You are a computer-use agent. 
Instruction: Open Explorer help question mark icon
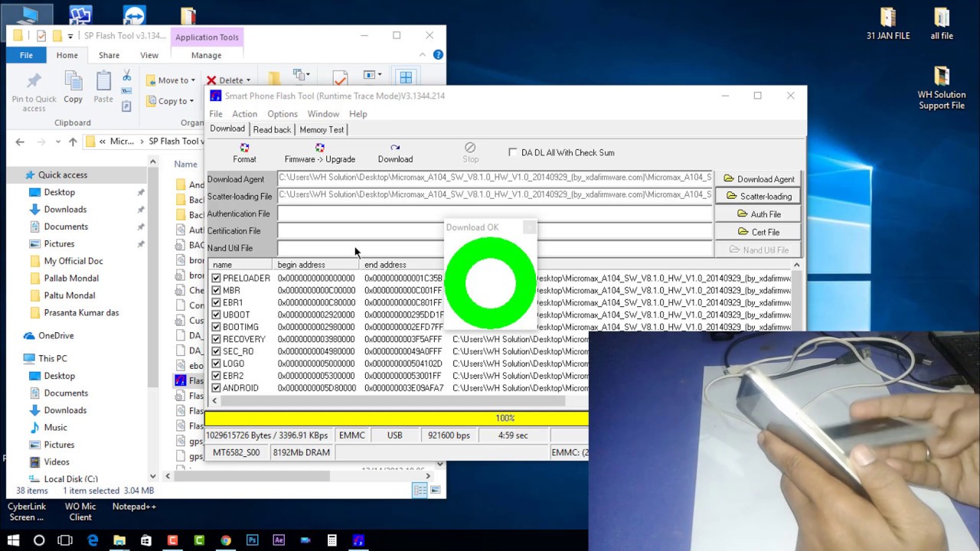click(x=438, y=55)
